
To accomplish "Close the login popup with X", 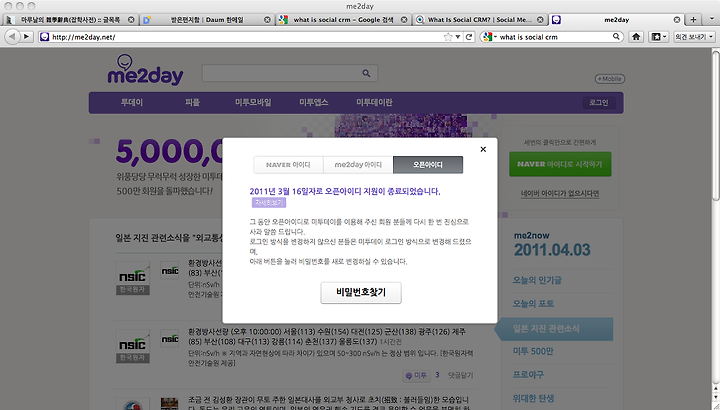I will point(483,149).
